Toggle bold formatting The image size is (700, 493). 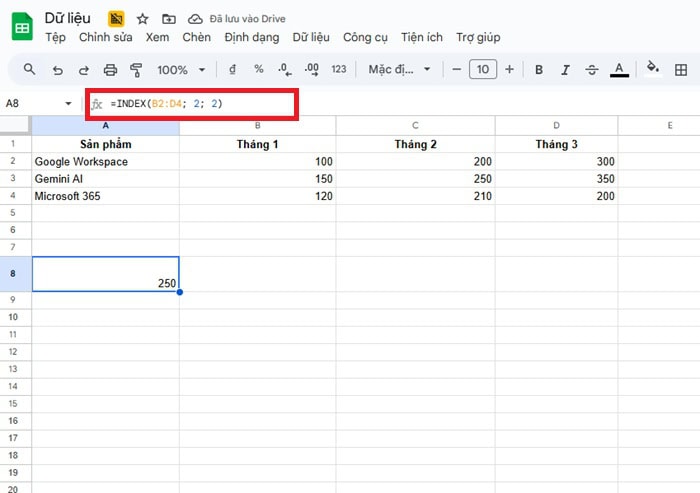(539, 70)
